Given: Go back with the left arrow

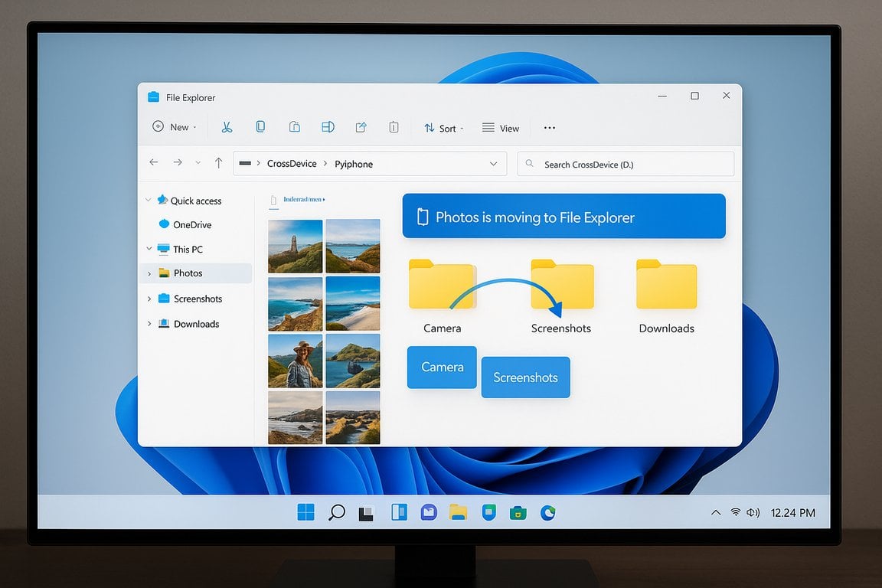Looking at the screenshot, I should click(154, 162).
